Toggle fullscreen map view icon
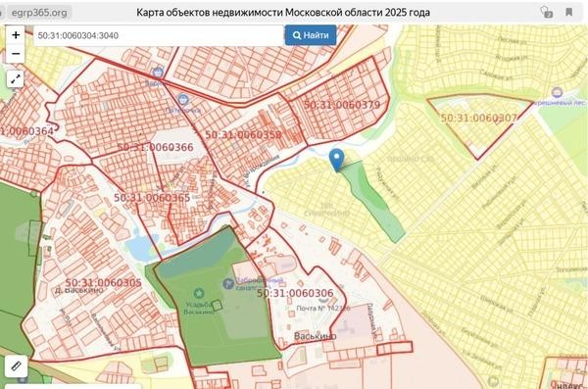Viewport: 588px width, 389px height. coord(16,79)
